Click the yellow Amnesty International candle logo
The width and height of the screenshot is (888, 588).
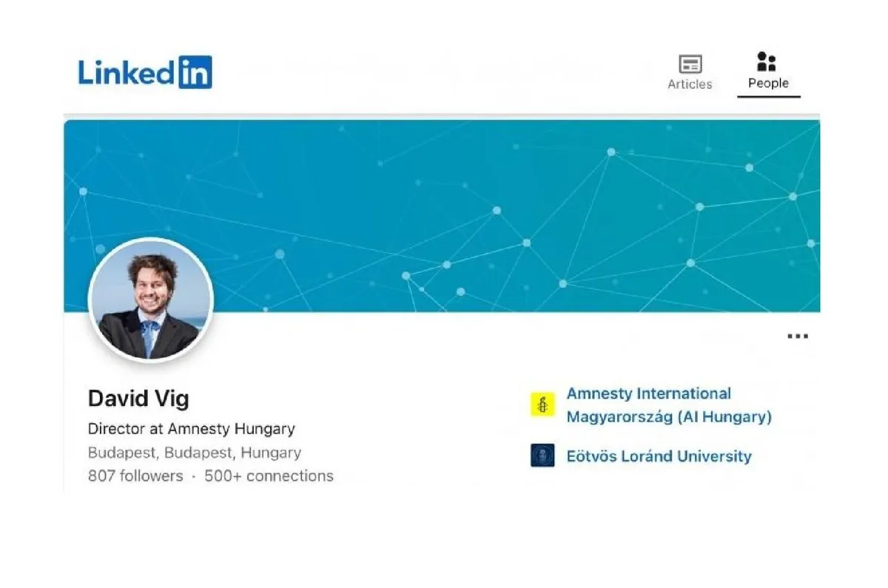(x=542, y=405)
